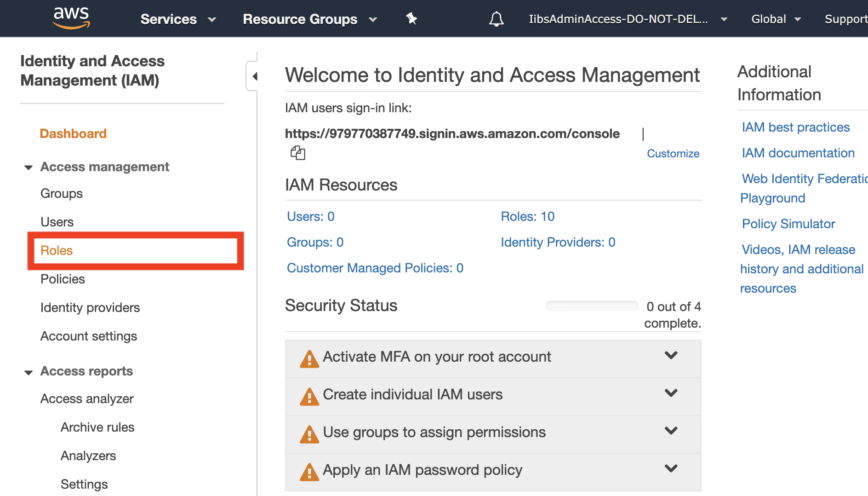Expand Activate MFA on your root account

(671, 356)
